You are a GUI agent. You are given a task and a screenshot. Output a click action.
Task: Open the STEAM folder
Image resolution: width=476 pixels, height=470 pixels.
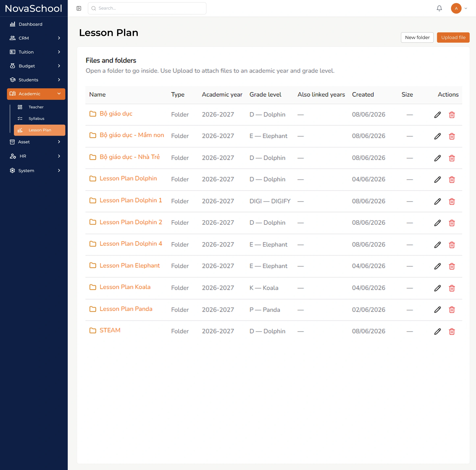110,330
